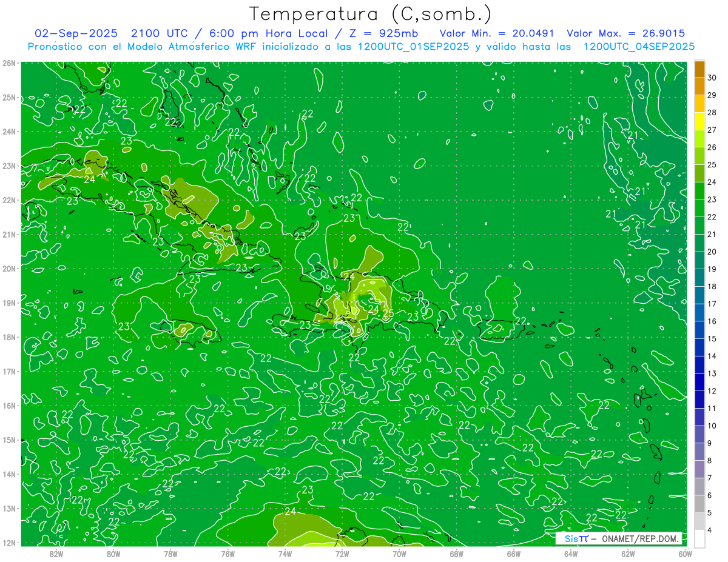Screen dimensions: 728x562
Task: Click the '15N' latitude axis label
Action: click(x=8, y=440)
